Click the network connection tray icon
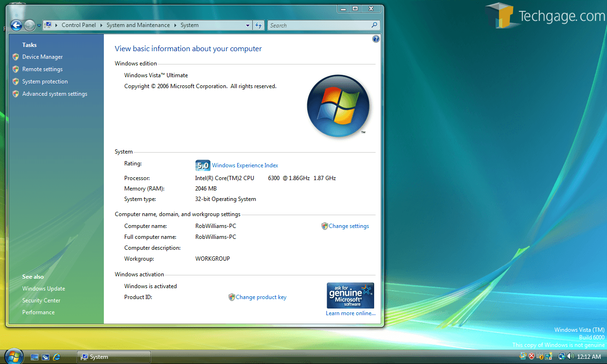The image size is (607, 364). [x=561, y=356]
